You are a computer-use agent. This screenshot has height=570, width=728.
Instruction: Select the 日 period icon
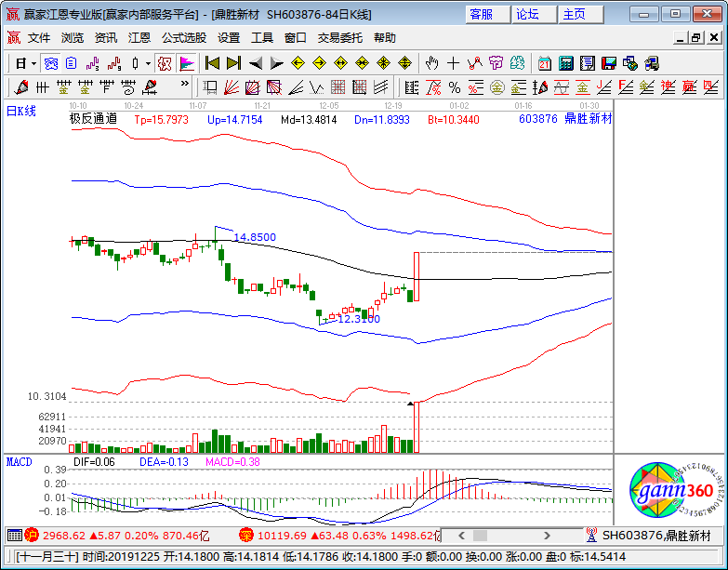click(x=20, y=63)
